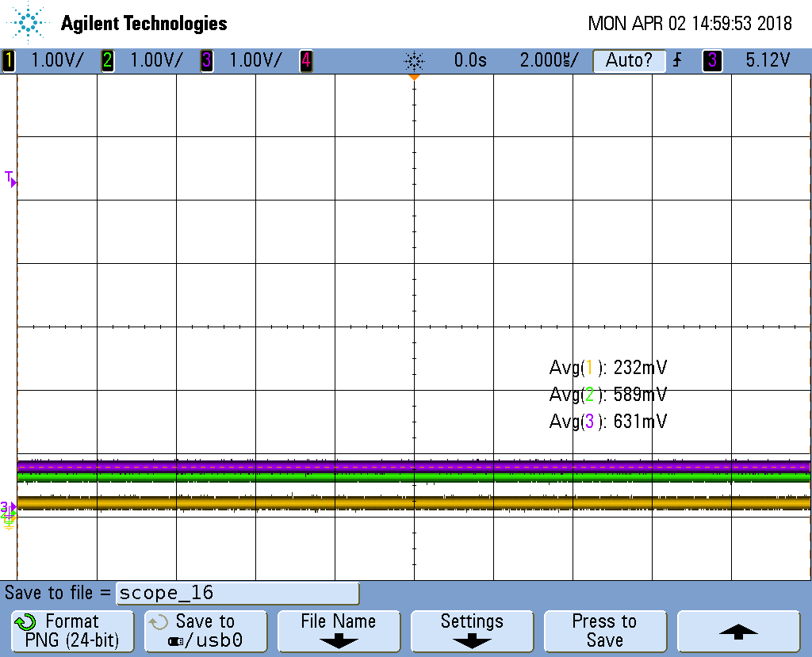Click the 5.12V trigger level value
The width and height of the screenshot is (812, 657).
(768, 60)
